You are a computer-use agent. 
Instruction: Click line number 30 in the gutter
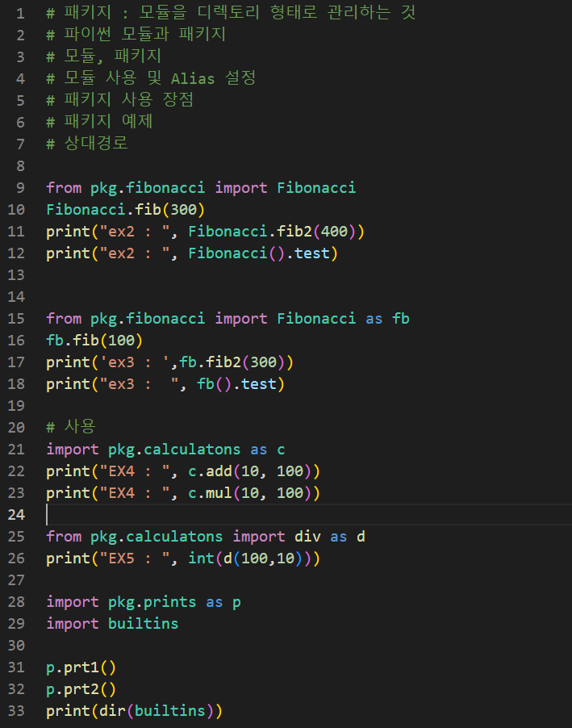tap(16, 646)
